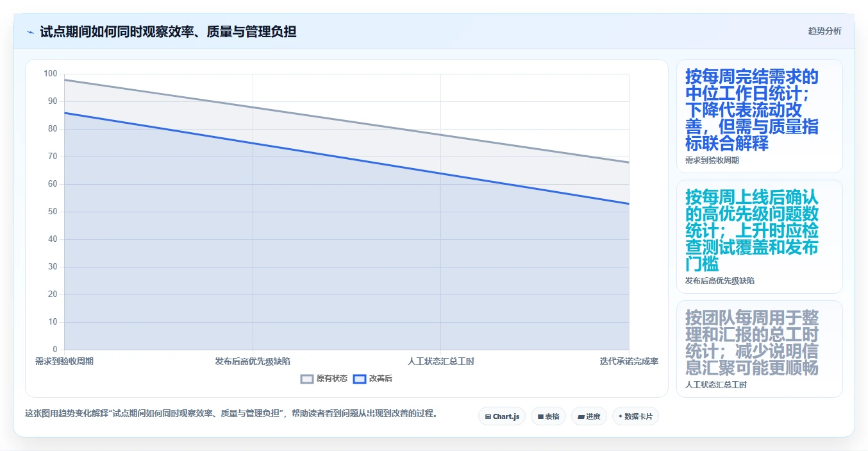This screenshot has width=868, height=451.
Task: Click the 改善后 legend label
Action: [381, 379]
